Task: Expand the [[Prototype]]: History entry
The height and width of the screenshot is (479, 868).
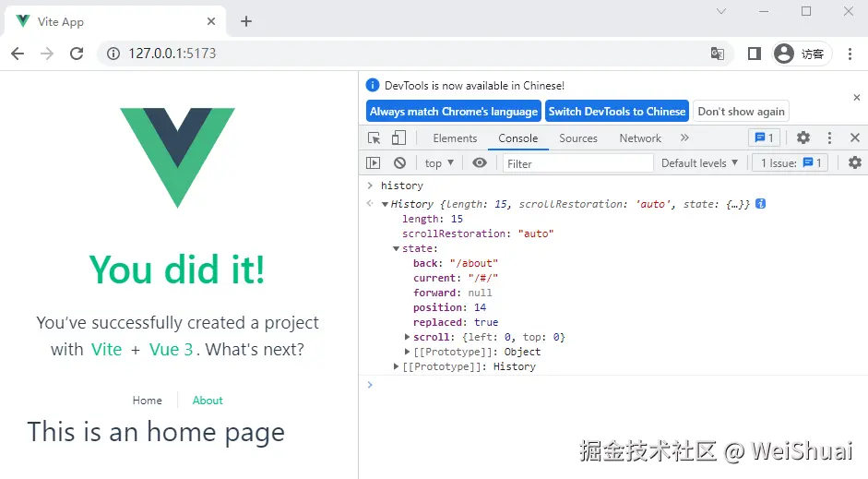Action: [396, 366]
